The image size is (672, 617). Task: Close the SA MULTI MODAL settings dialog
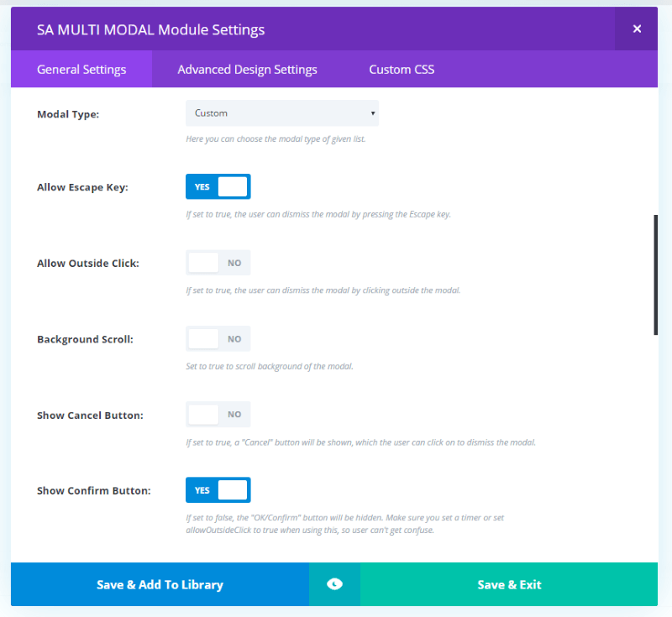637,29
